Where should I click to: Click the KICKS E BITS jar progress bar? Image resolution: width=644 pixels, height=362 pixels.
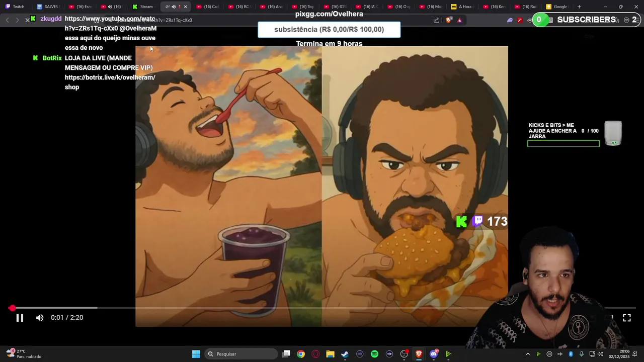click(x=563, y=144)
